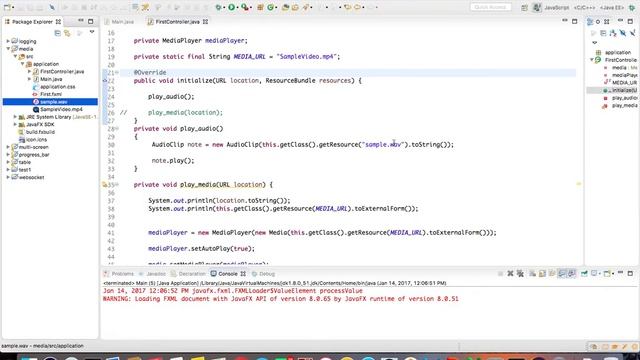The image size is (640, 360).
Task: Click the New Java Package icon
Action: pos(260,7)
